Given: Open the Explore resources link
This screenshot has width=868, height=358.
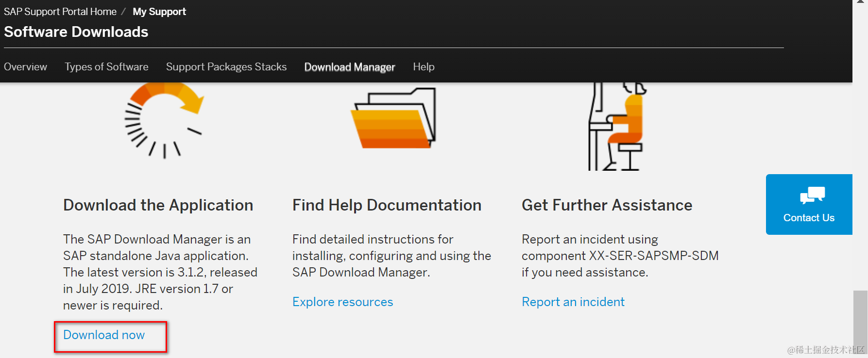Looking at the screenshot, I should tap(342, 302).
